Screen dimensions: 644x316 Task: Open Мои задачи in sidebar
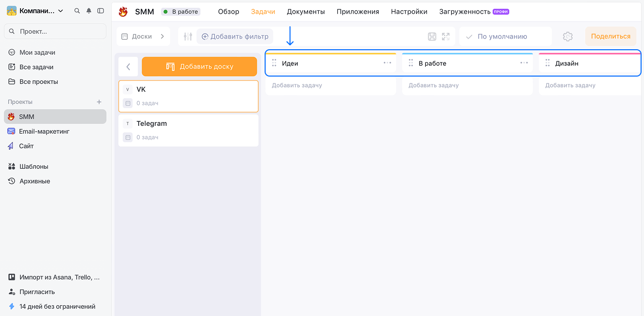[x=55, y=52]
